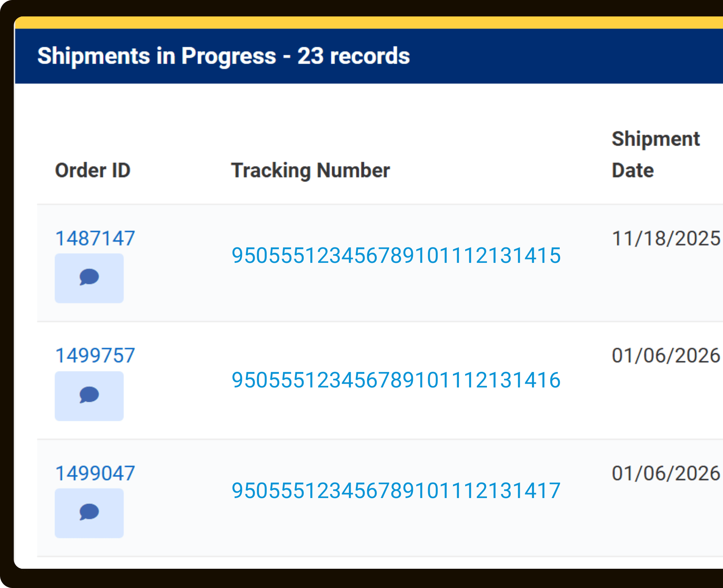Image resolution: width=723 pixels, height=588 pixels.
Task: Open tracking number ending in 131417
Action: [396, 491]
